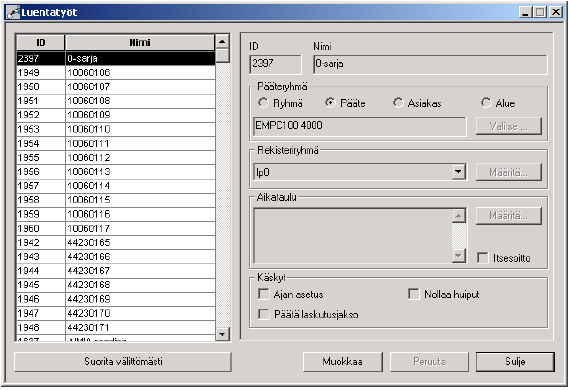Image resolution: width=570 pixels, height=390 pixels.
Task: Click inside the Aikataulu schedule text area
Action: (x=353, y=236)
